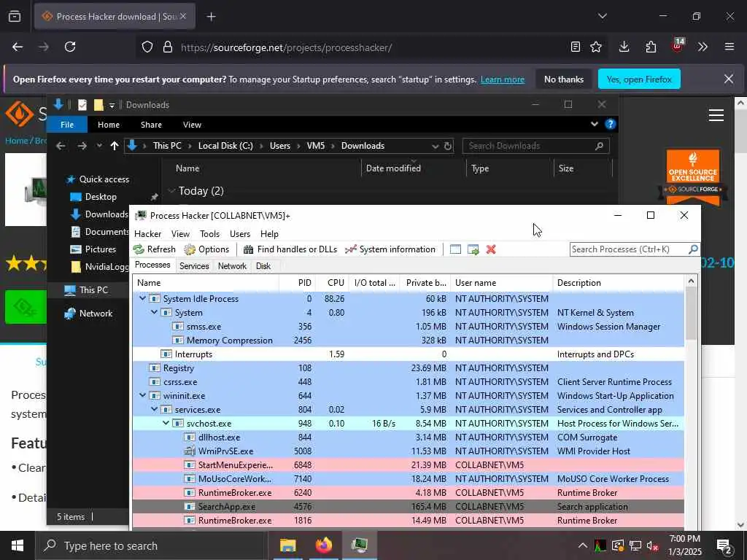Image resolution: width=747 pixels, height=560 pixels.
Task: Click the uBlock extension icon with badge 14
Action: coord(678,46)
